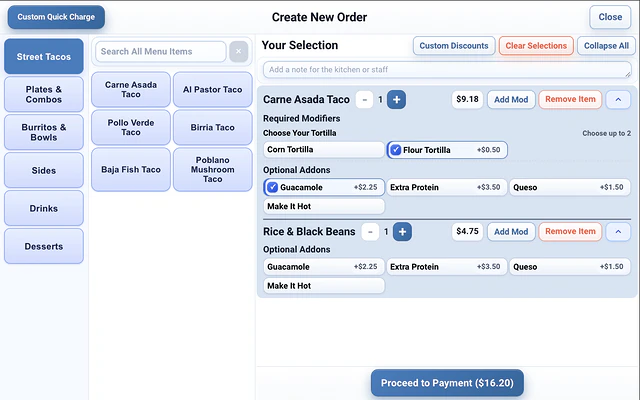The height and width of the screenshot is (400, 640).
Task: Click the 'Your Selection' heading
Action: [x=300, y=45]
